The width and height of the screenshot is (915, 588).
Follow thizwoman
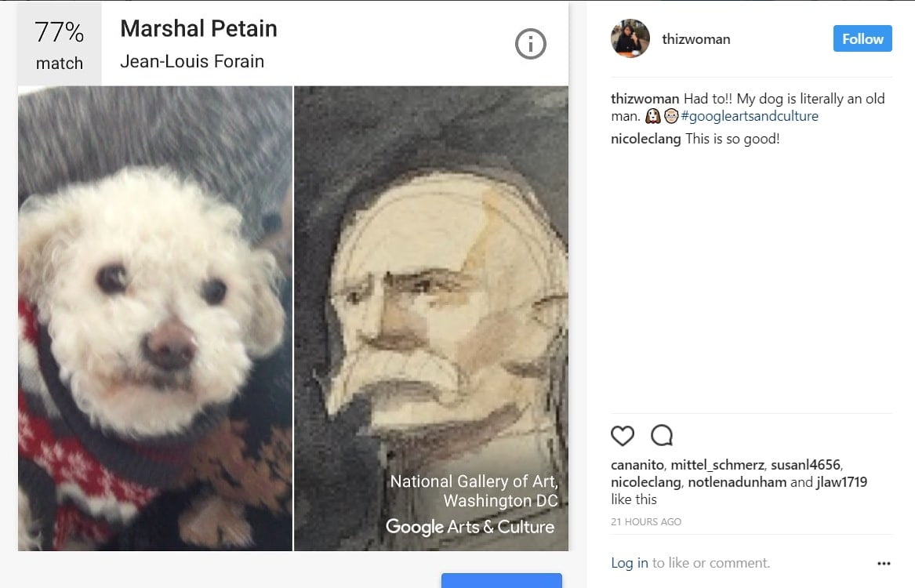(862, 38)
